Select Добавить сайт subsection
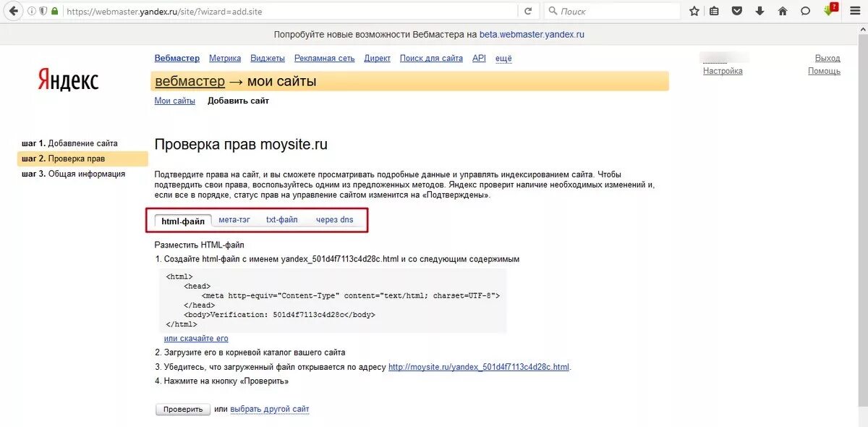 [x=238, y=101]
